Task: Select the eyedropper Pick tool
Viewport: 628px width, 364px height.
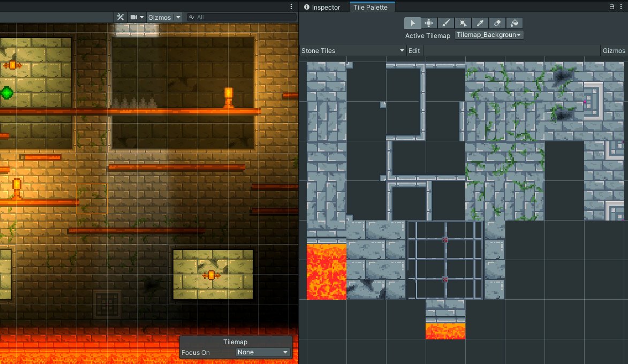Action: click(x=480, y=23)
